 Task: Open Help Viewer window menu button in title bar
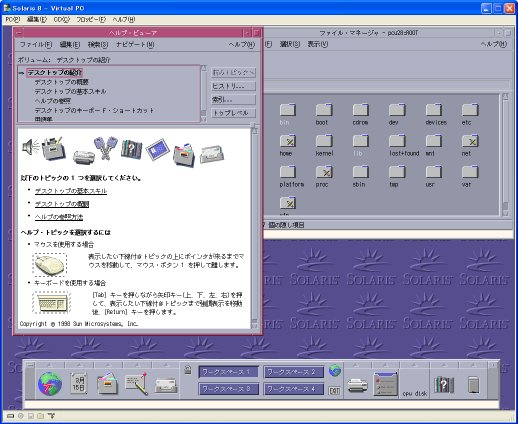(19, 33)
